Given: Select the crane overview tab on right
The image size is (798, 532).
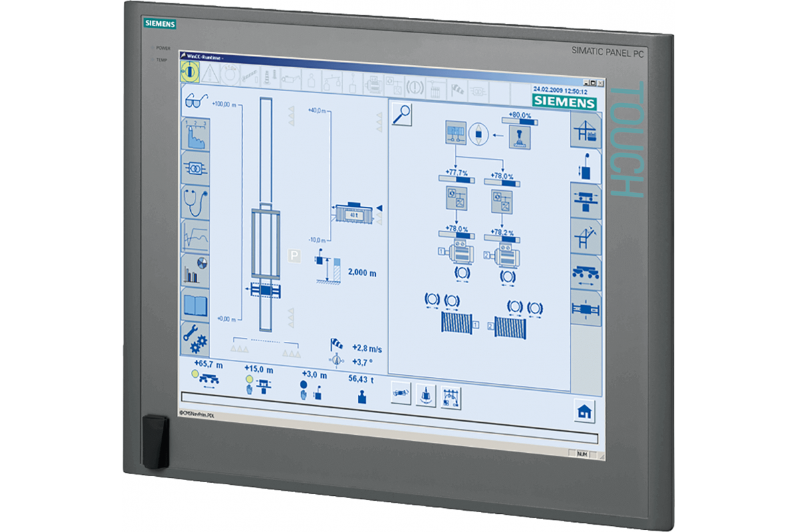Looking at the screenshot, I should (x=586, y=131).
